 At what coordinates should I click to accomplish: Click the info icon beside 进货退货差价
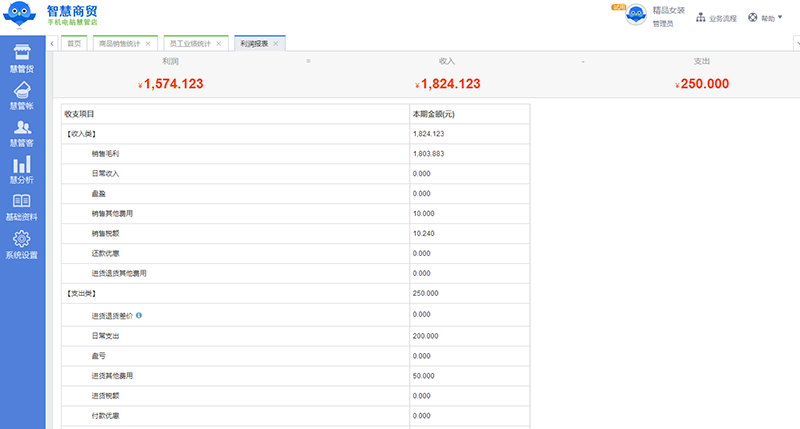[x=138, y=315]
